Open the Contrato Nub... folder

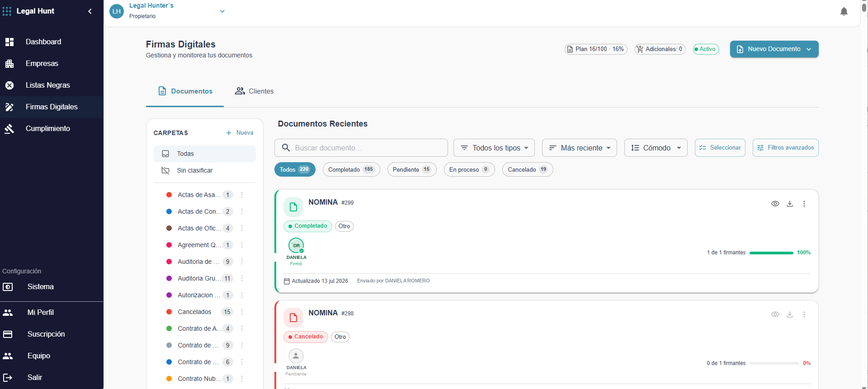point(199,379)
